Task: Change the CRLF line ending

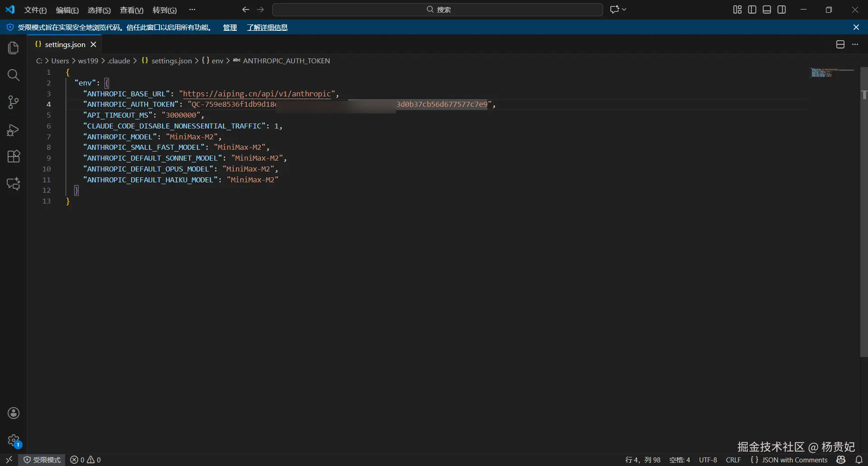Action: (733, 460)
